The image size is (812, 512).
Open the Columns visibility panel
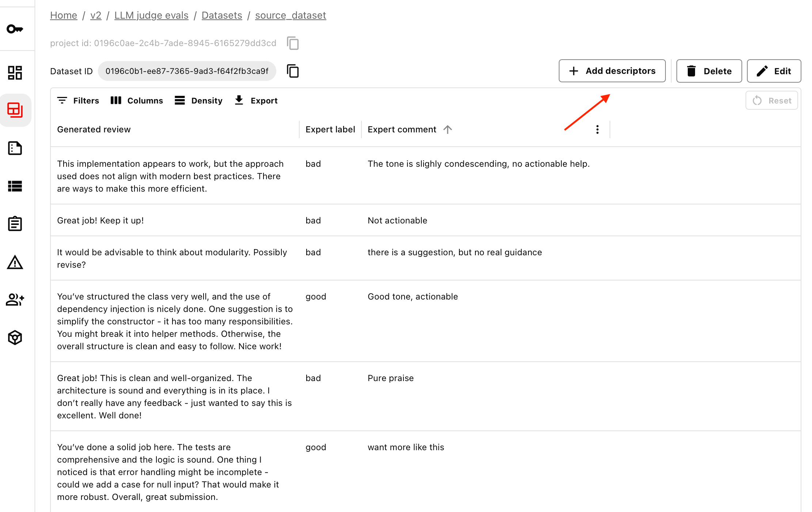click(x=137, y=101)
